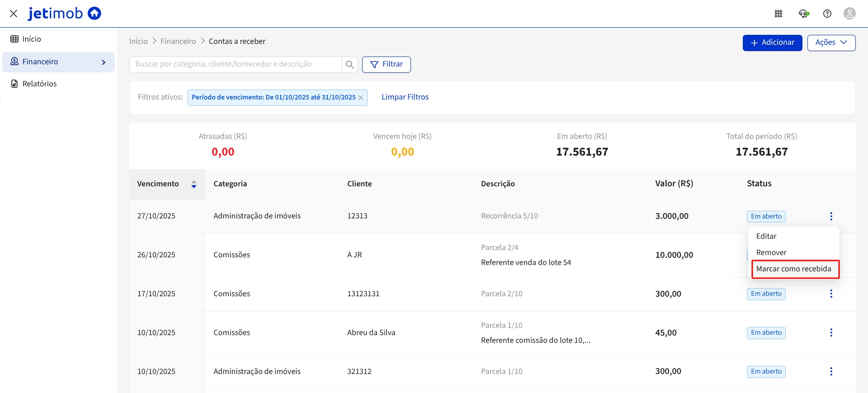Click the help question mark icon
This screenshot has height=393, width=868.
coord(827,14)
